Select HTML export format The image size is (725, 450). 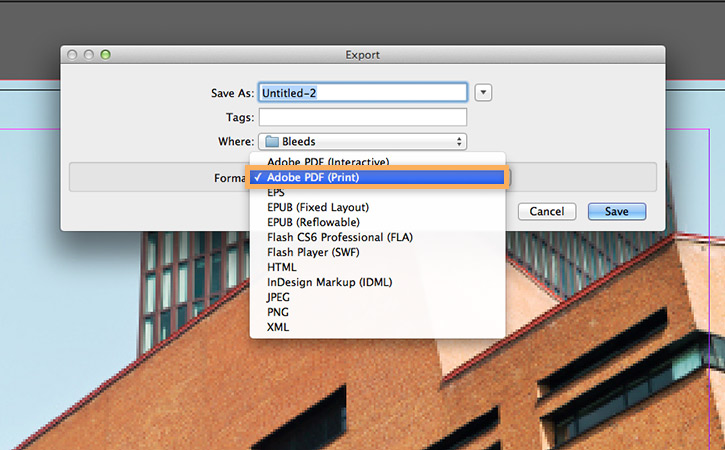pyautogui.click(x=377, y=267)
